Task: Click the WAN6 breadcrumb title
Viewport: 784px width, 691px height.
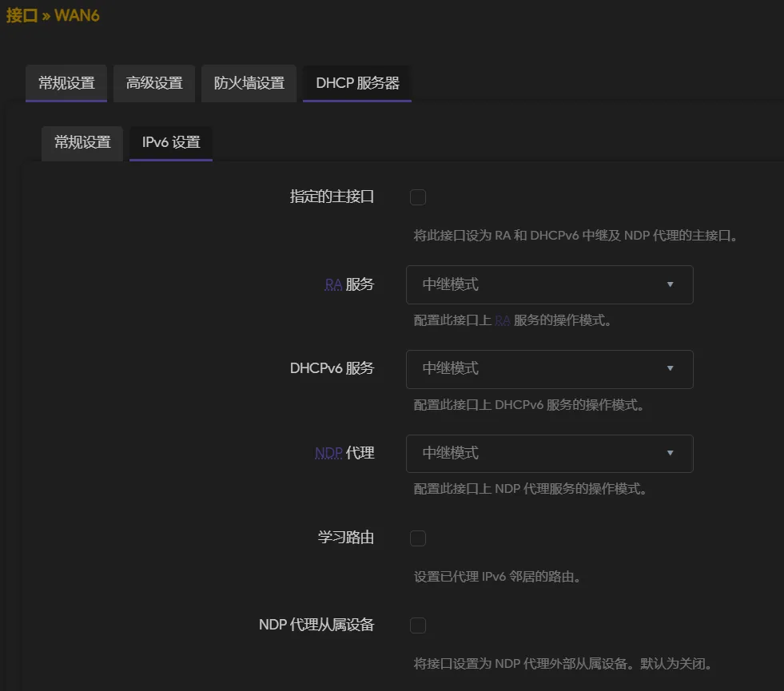Action: [x=77, y=15]
